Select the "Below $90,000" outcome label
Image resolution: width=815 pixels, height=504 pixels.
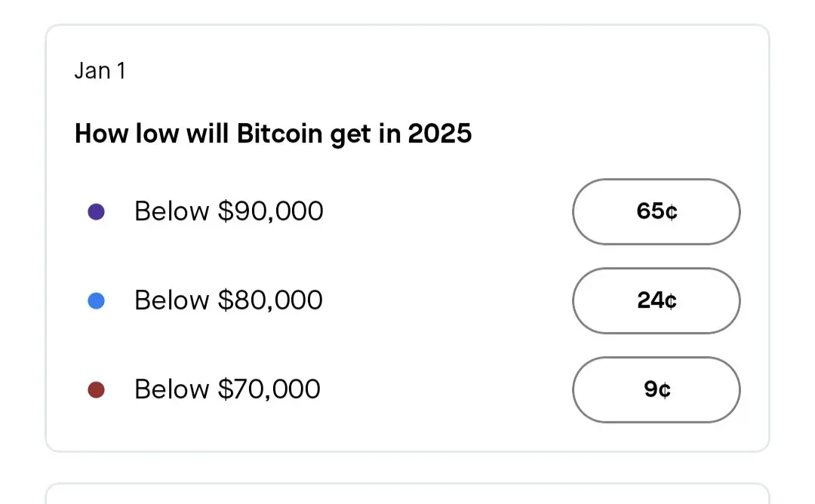point(229,212)
